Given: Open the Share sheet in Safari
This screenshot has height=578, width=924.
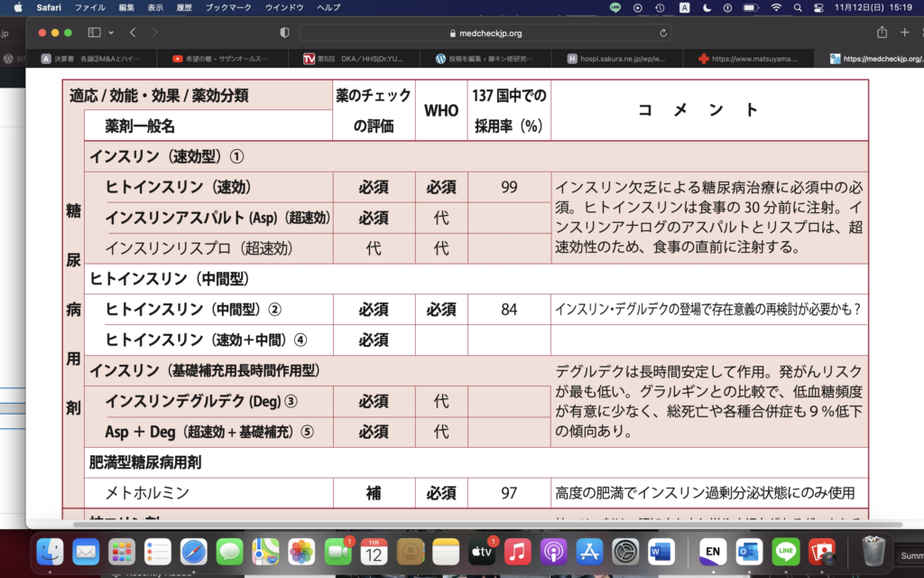Looking at the screenshot, I should 882,33.
